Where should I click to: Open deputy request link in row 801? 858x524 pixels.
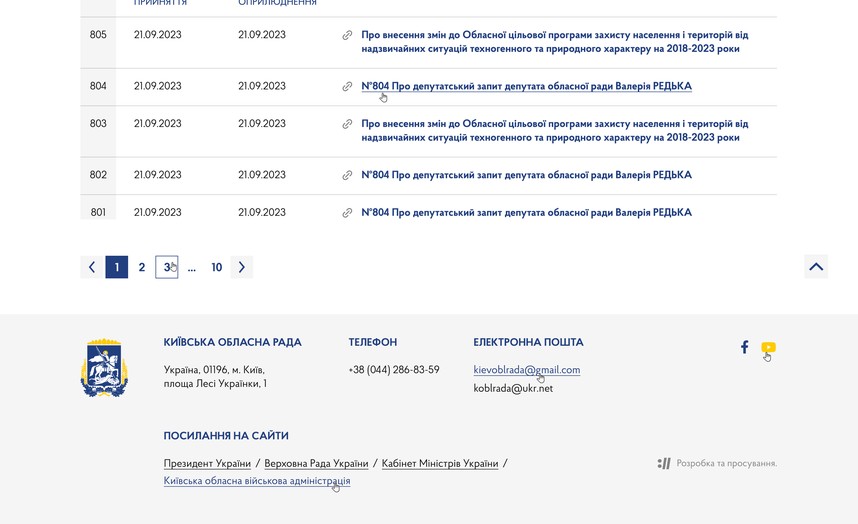526,212
